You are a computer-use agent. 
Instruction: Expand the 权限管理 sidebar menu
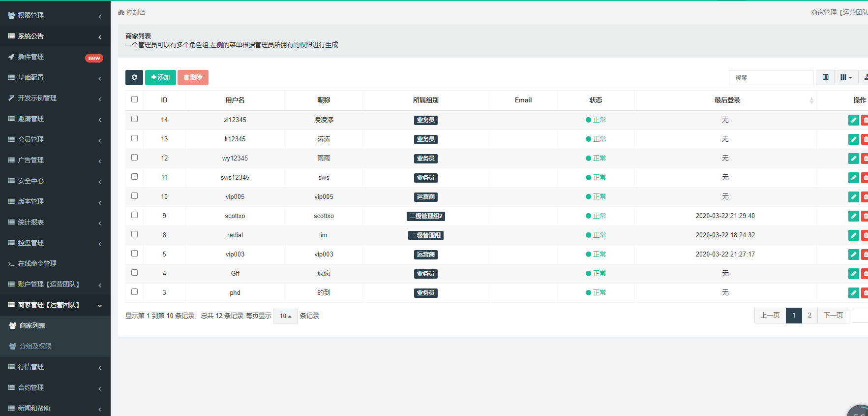point(55,16)
